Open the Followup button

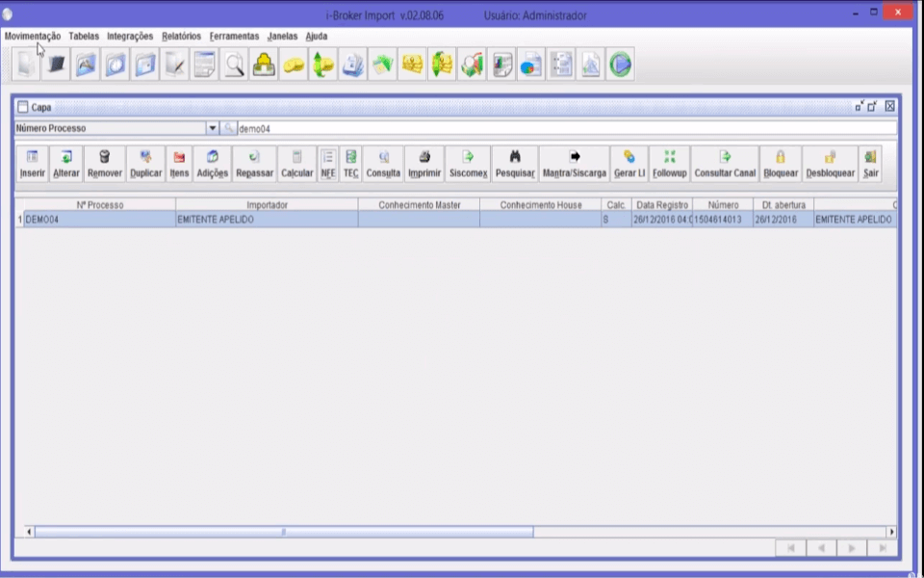670,164
